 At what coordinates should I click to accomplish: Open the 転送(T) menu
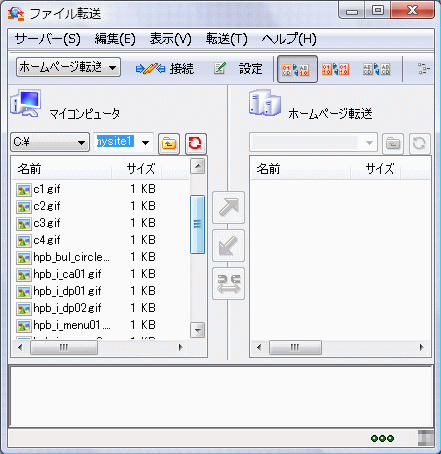pos(227,39)
